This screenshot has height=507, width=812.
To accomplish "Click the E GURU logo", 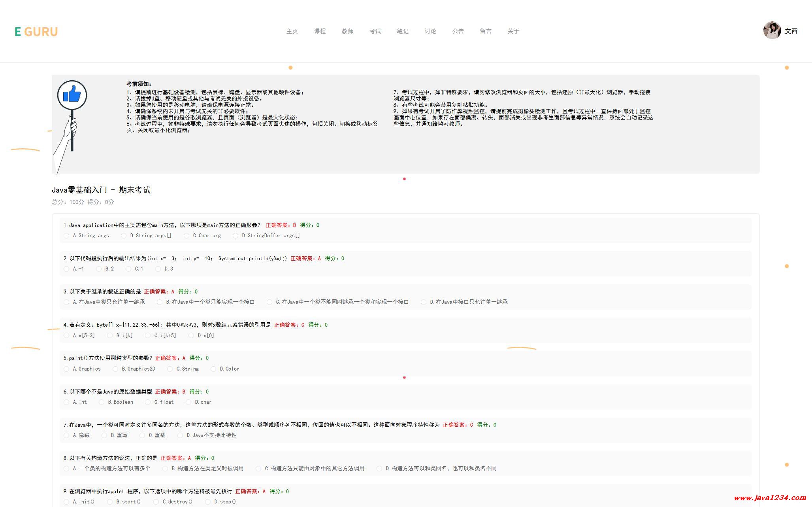I will click(36, 32).
